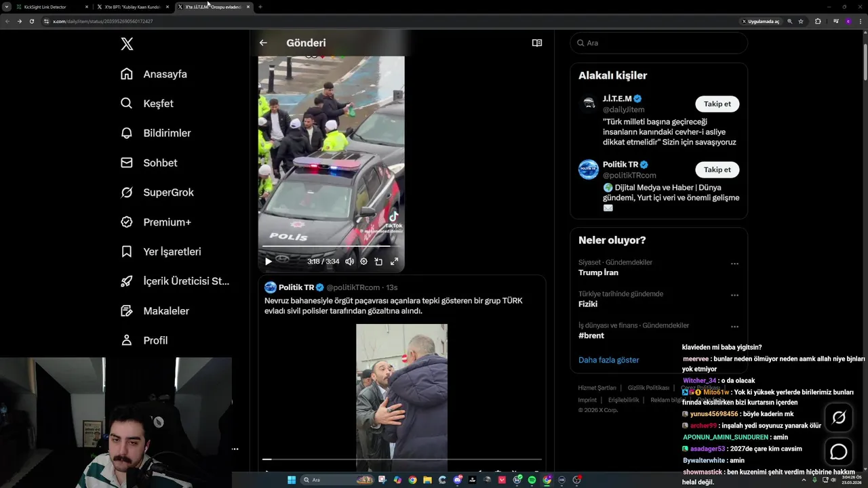Open Politik TR avatar in Alakalı kişiler
The image size is (868, 488).
tap(588, 169)
